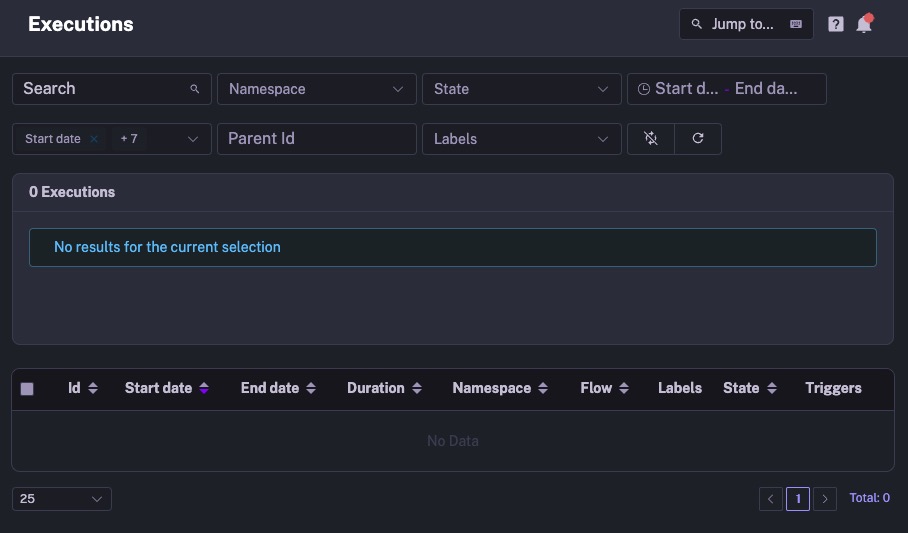Viewport: 908px width, 533px height.
Task: Click the Parent Id input field
Action: pos(316,139)
